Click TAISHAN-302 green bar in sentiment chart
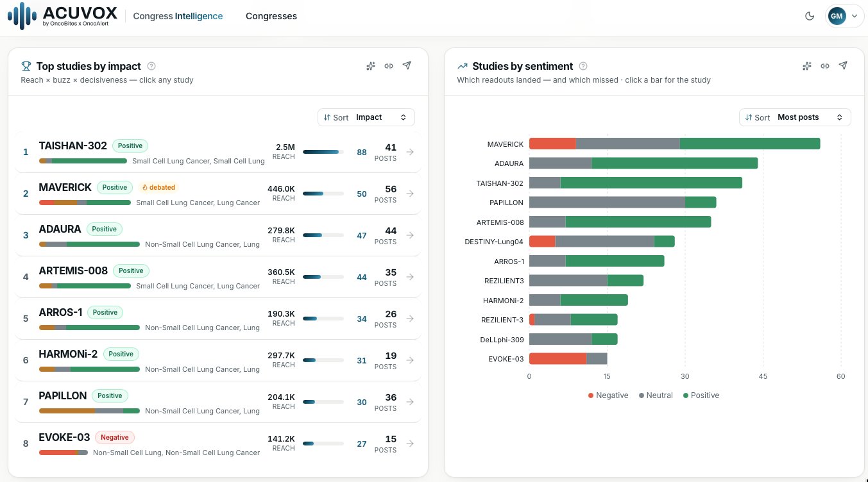The height and width of the screenshot is (482, 868). 651,183
